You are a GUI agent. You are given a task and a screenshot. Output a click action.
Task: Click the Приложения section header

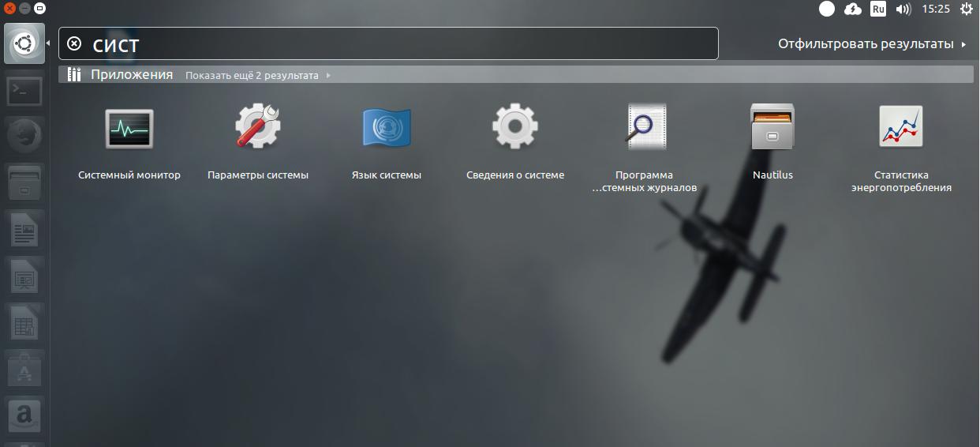pos(515,75)
